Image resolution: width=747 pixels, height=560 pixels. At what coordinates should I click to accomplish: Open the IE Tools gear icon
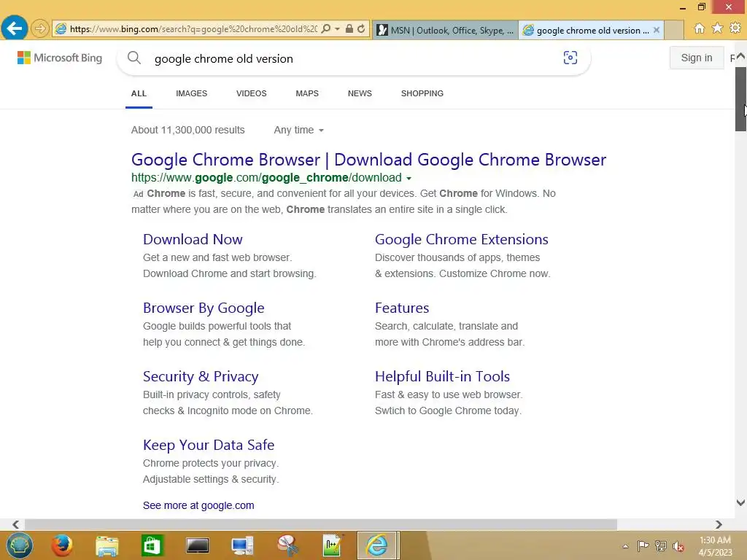coord(735,28)
